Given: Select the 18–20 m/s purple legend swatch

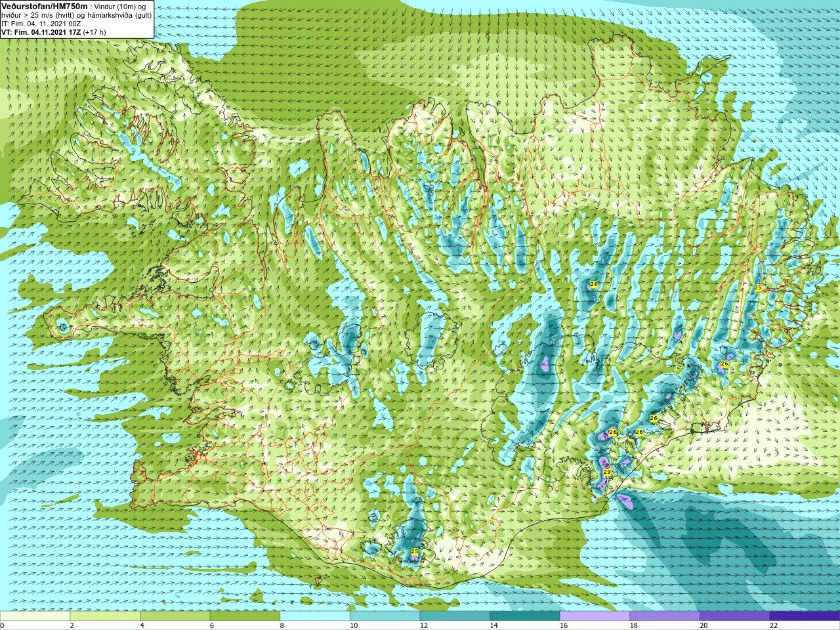Looking at the screenshot, I should click(x=665, y=616).
